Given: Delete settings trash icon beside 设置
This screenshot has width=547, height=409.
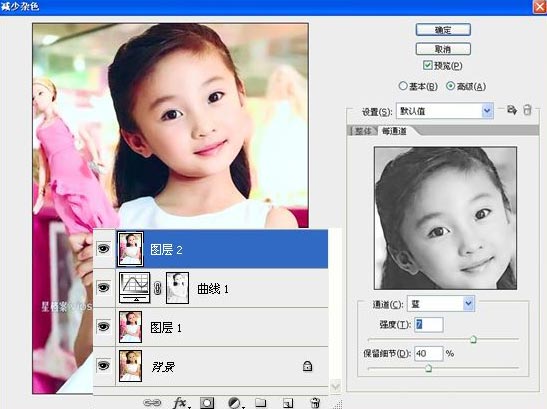Looking at the screenshot, I should [x=527, y=110].
